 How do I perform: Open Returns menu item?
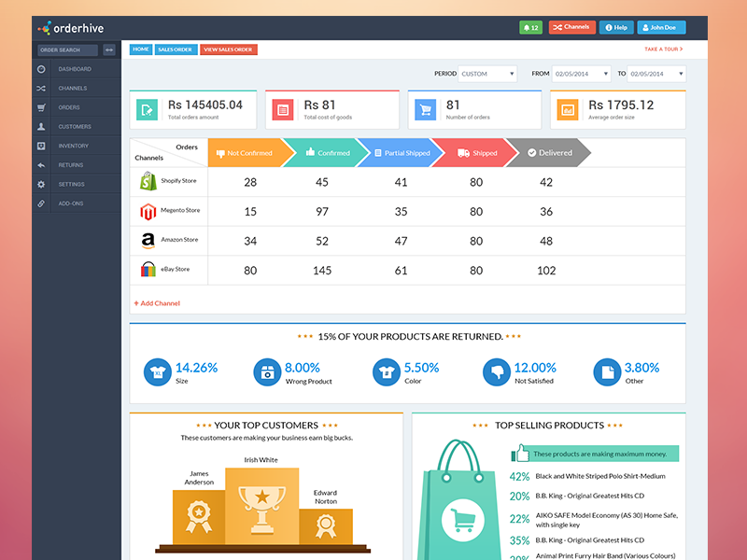pos(77,165)
